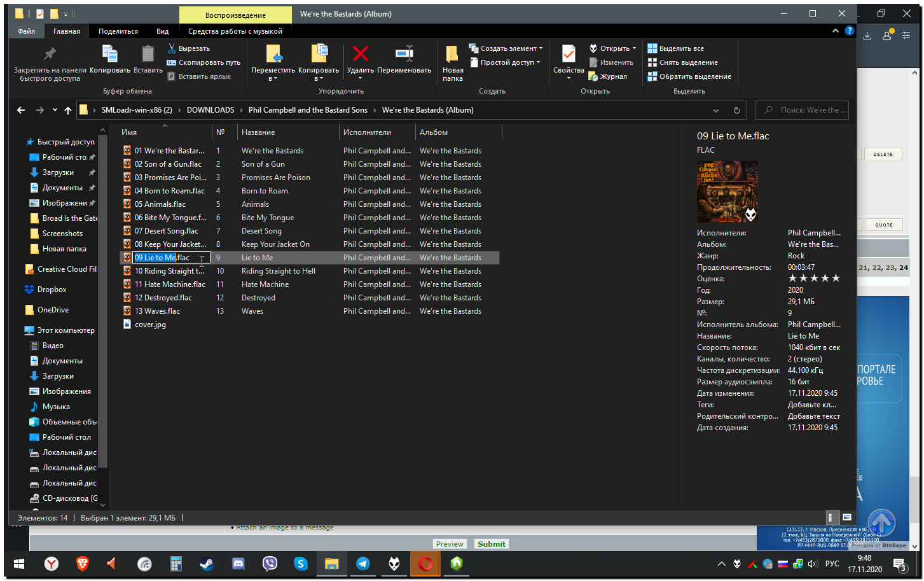Open Steam from the taskbar
The height and width of the screenshot is (581, 924).
(x=207, y=564)
